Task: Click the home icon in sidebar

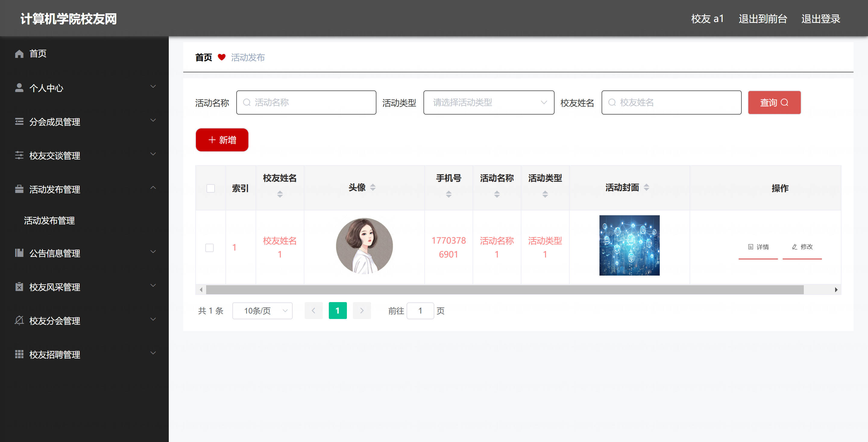Action: pos(19,54)
